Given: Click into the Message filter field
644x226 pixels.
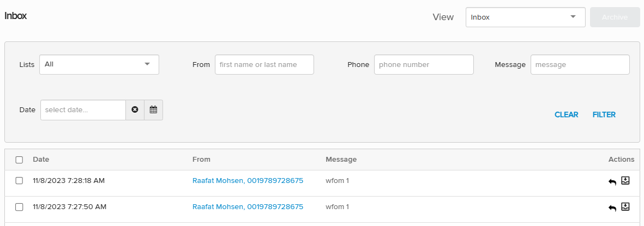Looking at the screenshot, I should tap(580, 64).
